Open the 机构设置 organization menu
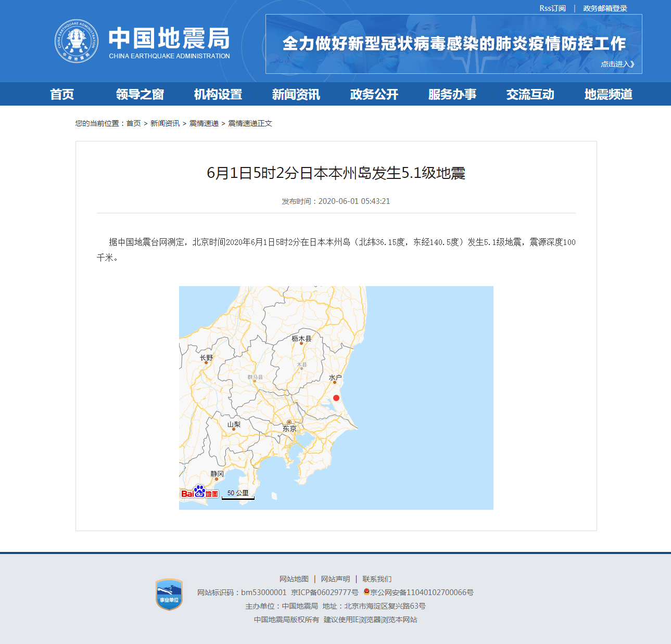The image size is (671, 644). point(217,94)
